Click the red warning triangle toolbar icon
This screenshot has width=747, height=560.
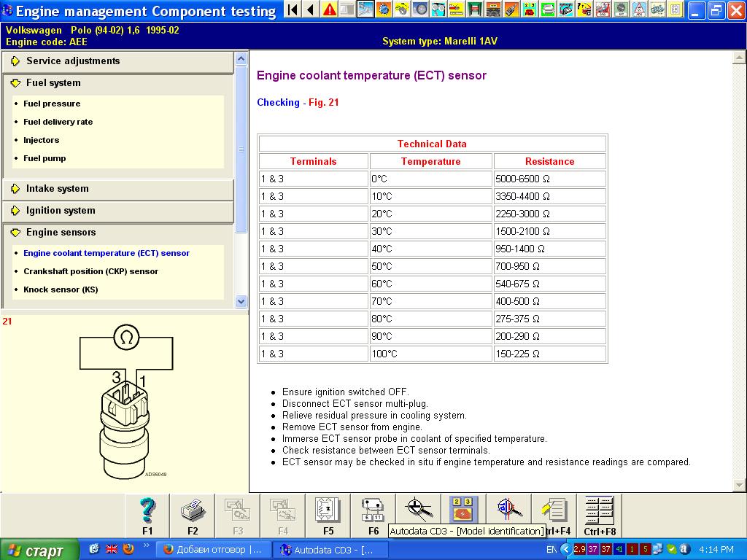pyautogui.click(x=330, y=9)
